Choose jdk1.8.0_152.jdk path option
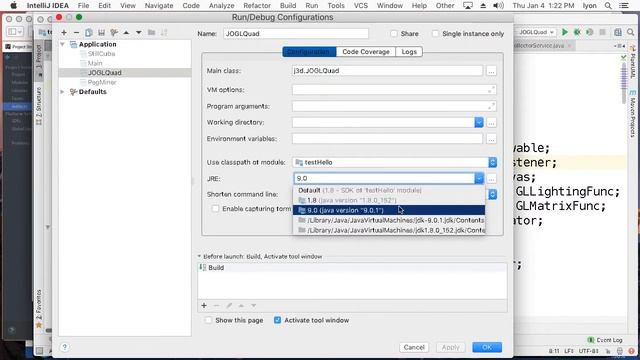The image size is (640, 360). pos(389,230)
